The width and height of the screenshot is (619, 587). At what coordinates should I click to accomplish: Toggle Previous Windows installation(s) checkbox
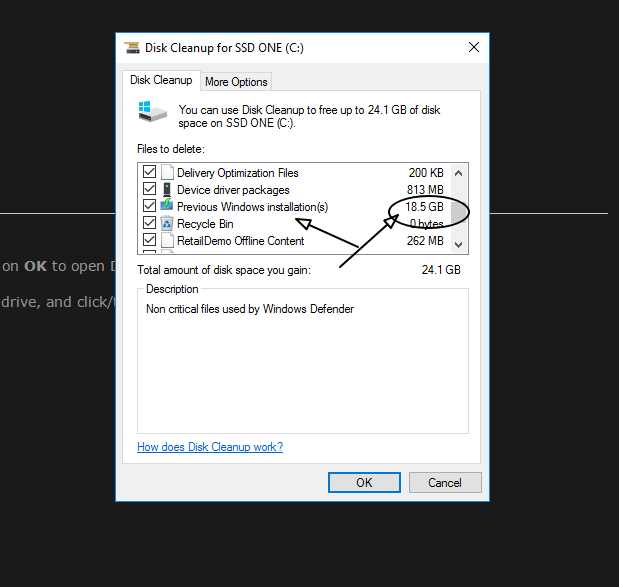point(149,206)
